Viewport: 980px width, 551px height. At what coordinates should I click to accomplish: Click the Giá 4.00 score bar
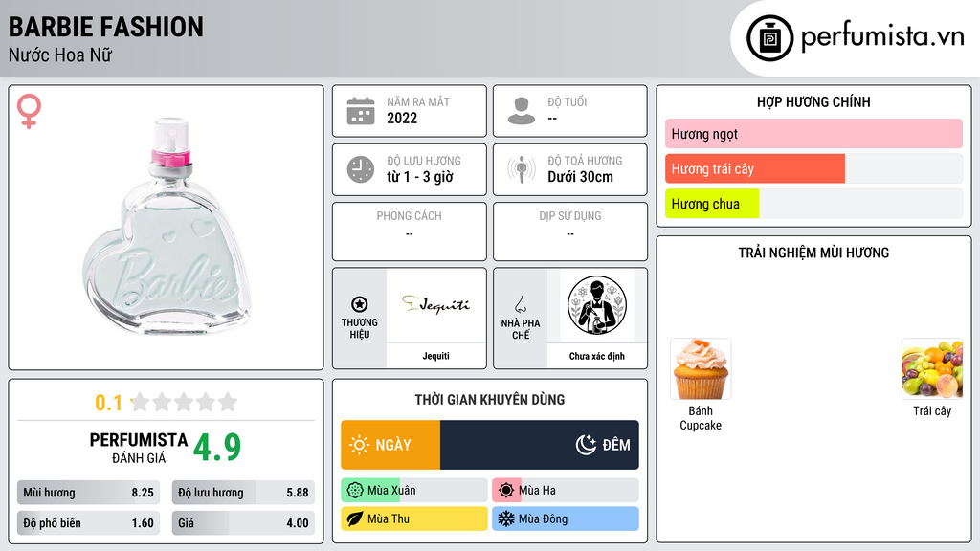point(243,523)
